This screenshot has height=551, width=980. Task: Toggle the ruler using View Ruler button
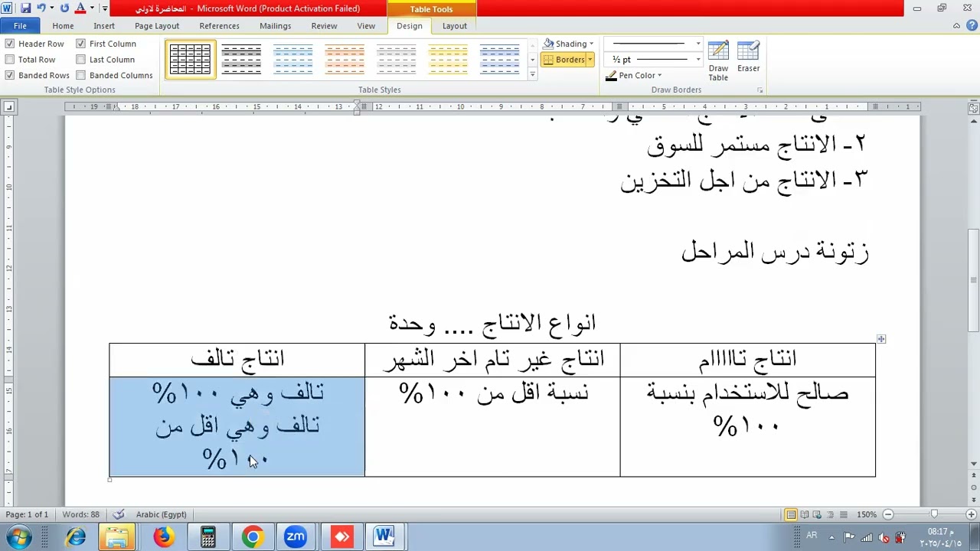point(973,108)
